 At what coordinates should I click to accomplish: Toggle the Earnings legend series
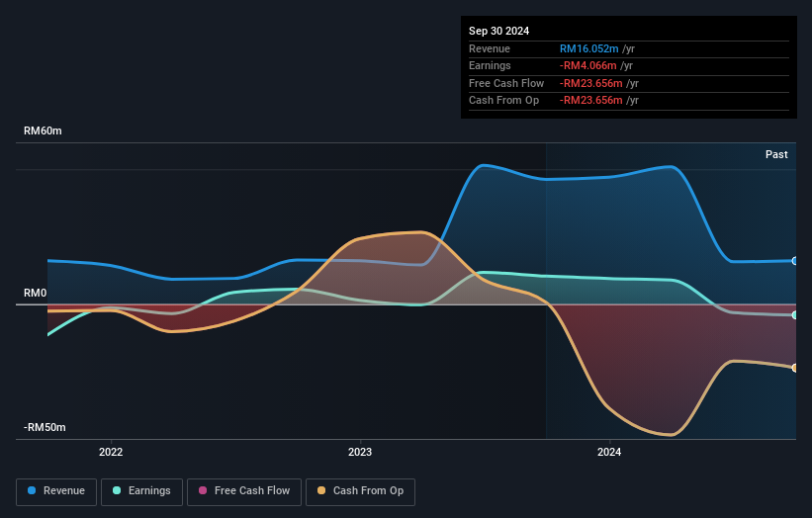141,491
